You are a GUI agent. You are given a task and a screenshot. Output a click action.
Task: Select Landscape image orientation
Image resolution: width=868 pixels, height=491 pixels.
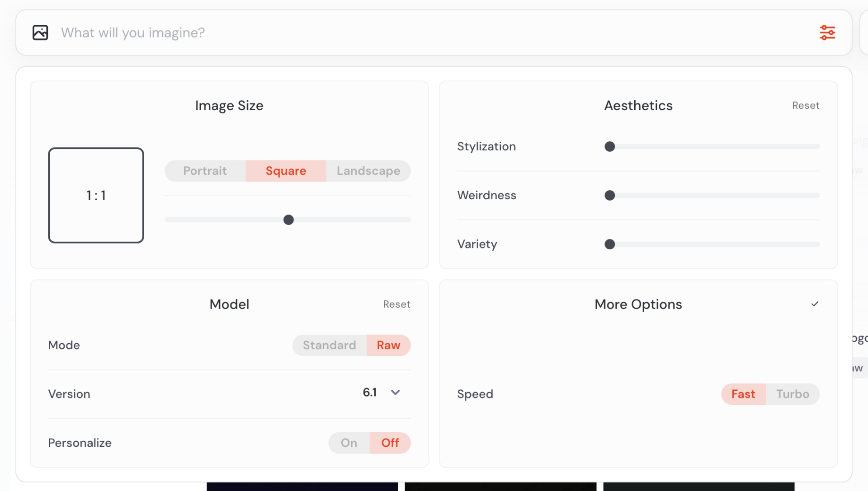tap(368, 171)
